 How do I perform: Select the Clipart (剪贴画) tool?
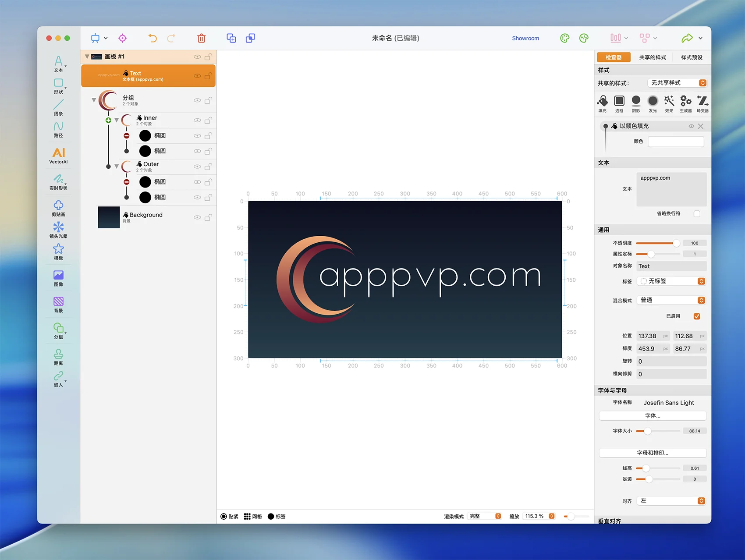[x=58, y=208]
